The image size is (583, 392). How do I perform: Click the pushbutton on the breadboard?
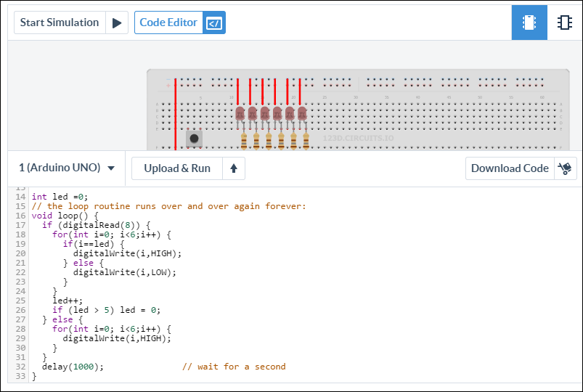pos(194,138)
